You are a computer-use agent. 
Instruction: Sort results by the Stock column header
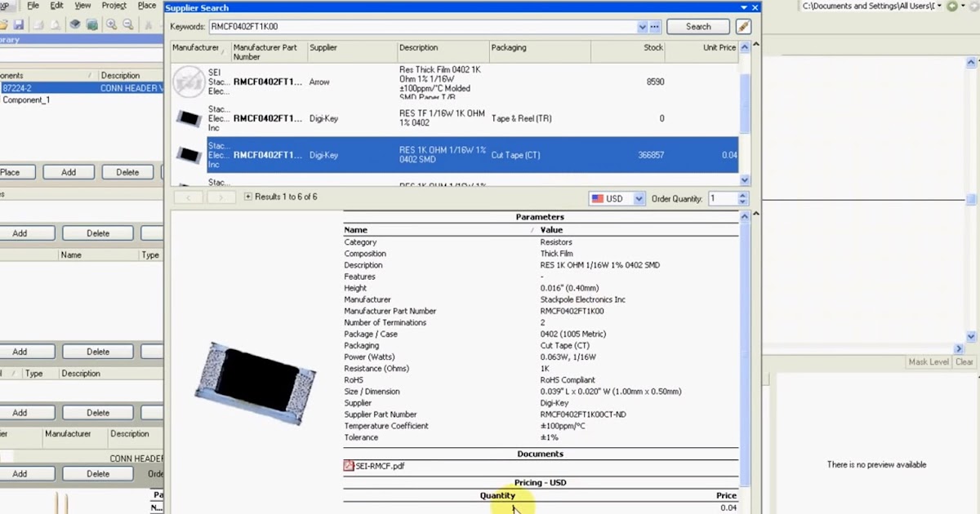pyautogui.click(x=629, y=52)
